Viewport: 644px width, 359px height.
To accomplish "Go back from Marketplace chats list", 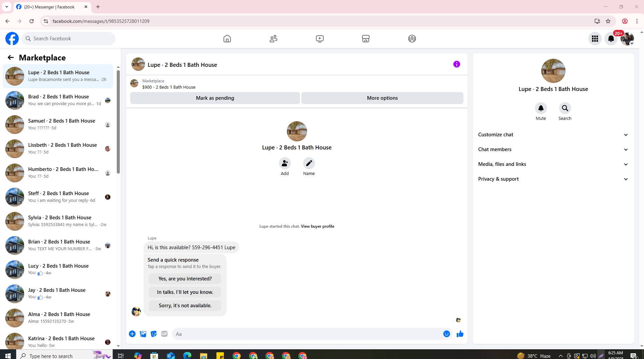I will pyautogui.click(x=10, y=57).
